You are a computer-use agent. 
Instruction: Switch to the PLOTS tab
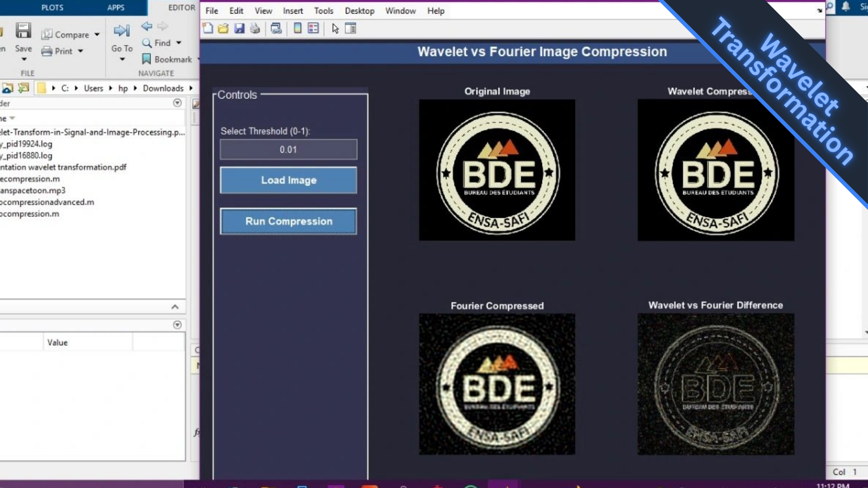[52, 8]
